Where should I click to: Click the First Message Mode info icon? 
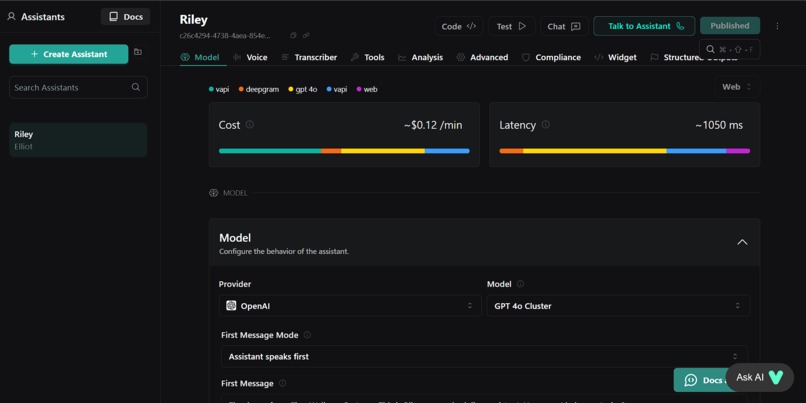tap(307, 335)
